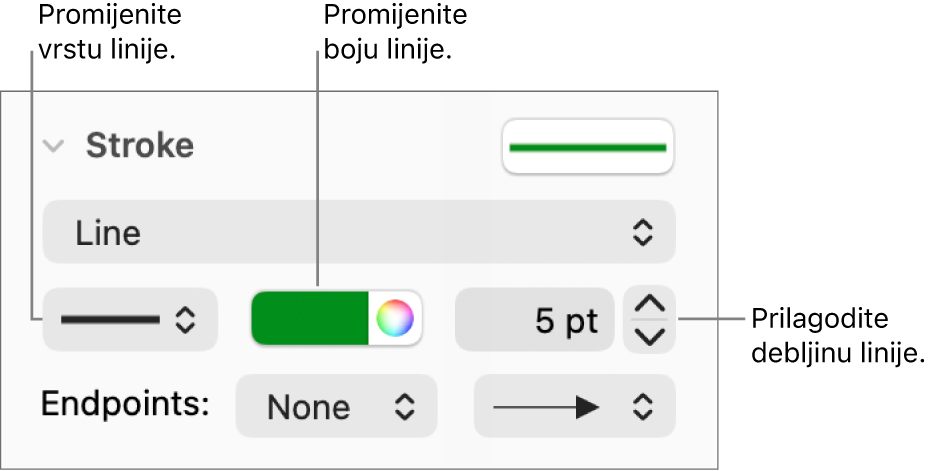Open the color wheel picker
Image resolution: width=939 pixels, height=471 pixels.
pyautogui.click(x=394, y=320)
